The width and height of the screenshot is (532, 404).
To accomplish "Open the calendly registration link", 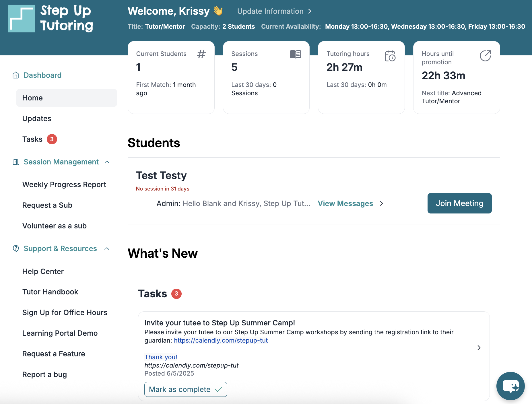I will tap(220, 340).
